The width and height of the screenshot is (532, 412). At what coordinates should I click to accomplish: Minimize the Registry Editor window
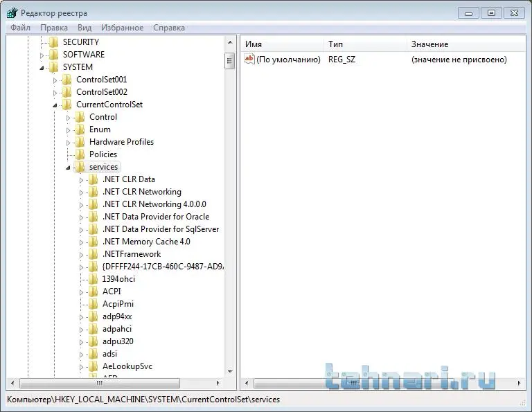[x=468, y=13]
